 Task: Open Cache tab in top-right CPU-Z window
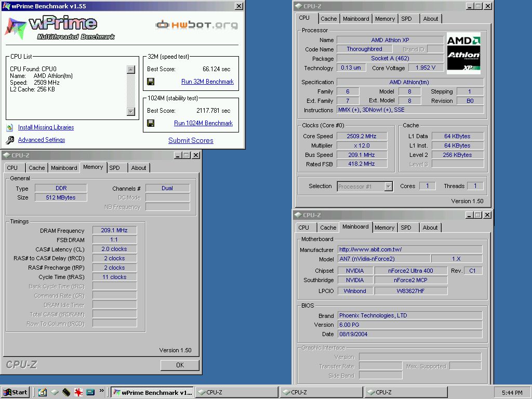click(329, 19)
